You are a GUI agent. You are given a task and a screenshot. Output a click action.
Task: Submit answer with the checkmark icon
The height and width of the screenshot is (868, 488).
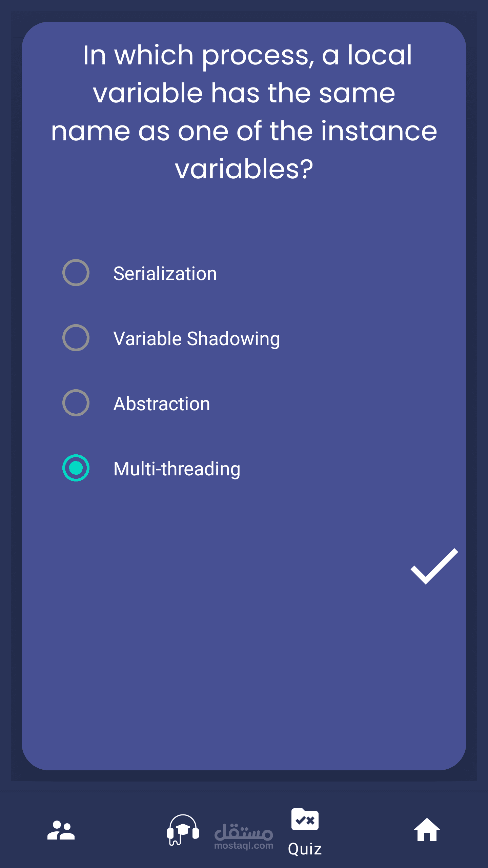tap(434, 566)
